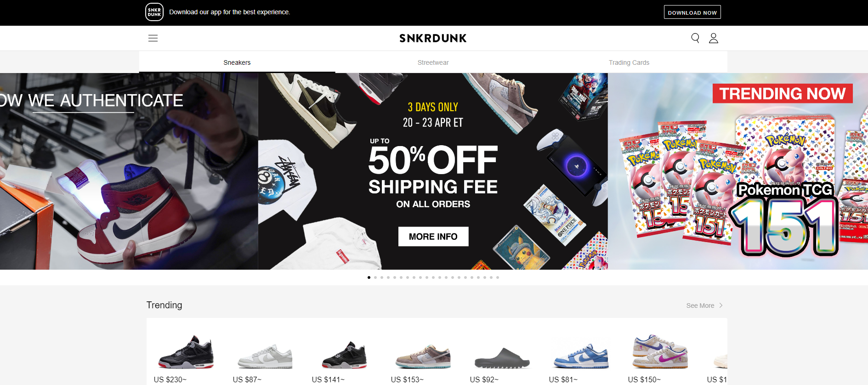868x385 pixels.
Task: Switch to the Sneakers tab
Action: [x=237, y=62]
